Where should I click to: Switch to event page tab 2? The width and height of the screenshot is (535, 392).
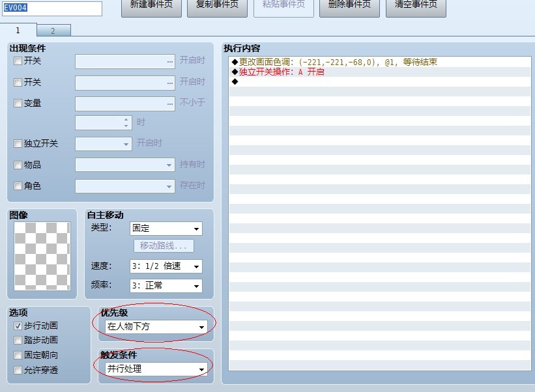53,31
